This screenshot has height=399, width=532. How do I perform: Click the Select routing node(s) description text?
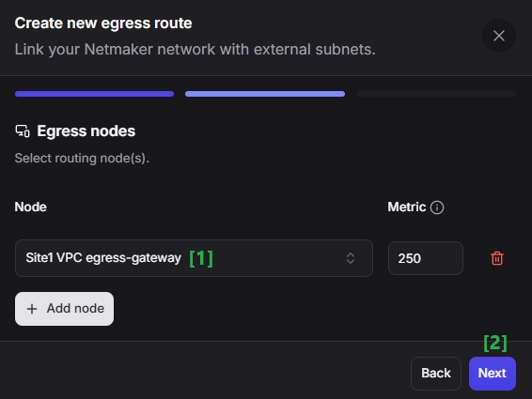(x=82, y=158)
